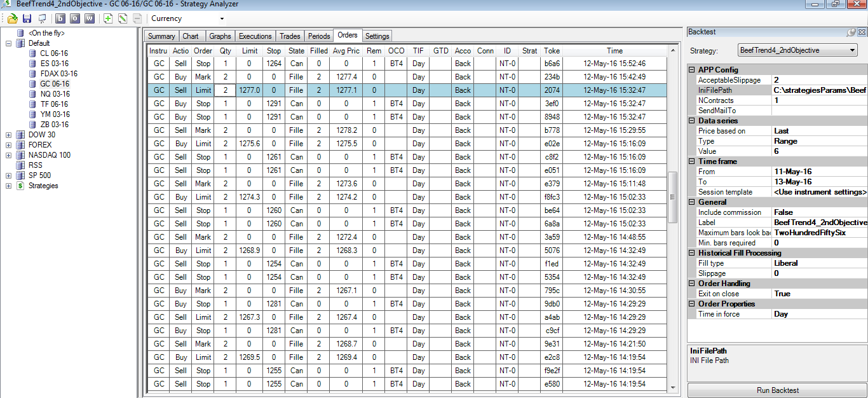This screenshot has width=868, height=398.
Task: Collapse the Data series property section
Action: [693, 121]
